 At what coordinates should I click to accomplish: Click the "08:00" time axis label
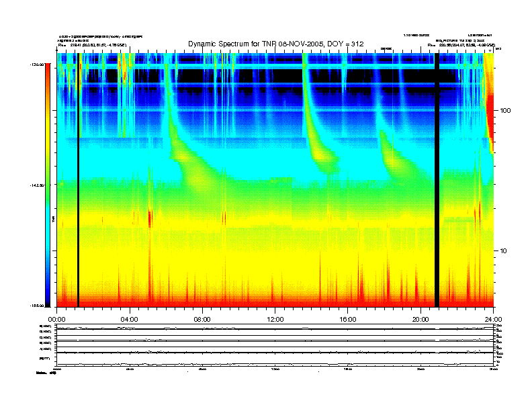pos(202,320)
